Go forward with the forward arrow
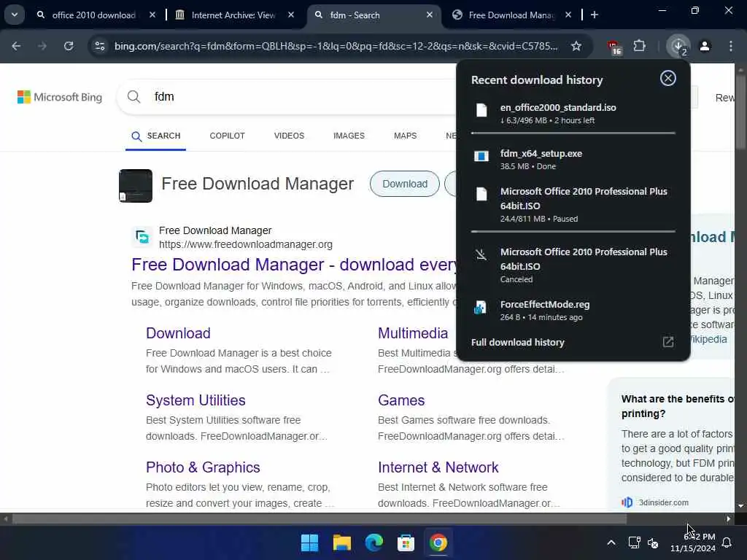The image size is (747, 560). pos(42,46)
